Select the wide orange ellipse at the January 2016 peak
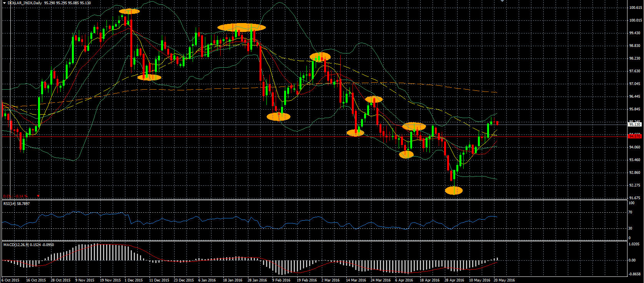The height and width of the screenshot is (283, 644). click(x=241, y=27)
